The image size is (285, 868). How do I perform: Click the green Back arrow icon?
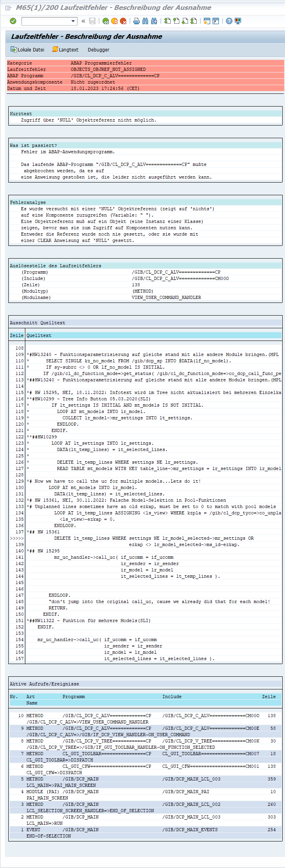coord(105,21)
